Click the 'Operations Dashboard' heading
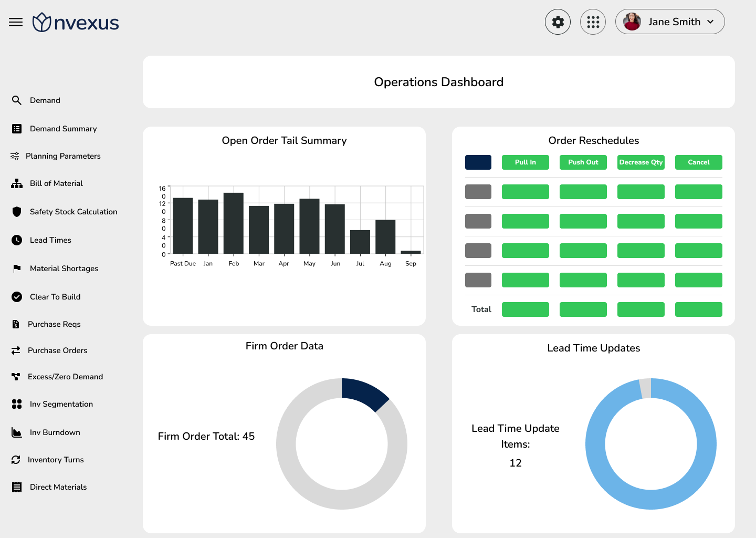The width and height of the screenshot is (756, 538). pyautogui.click(x=439, y=82)
